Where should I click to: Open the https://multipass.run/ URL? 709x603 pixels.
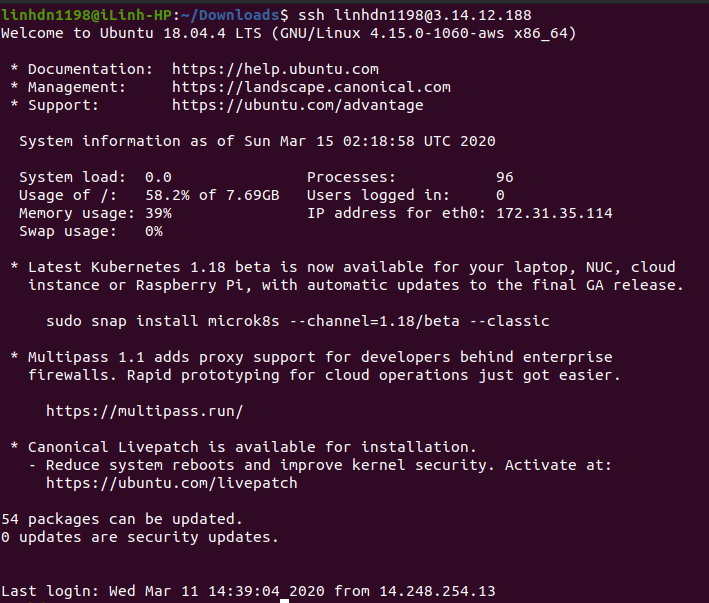coord(144,411)
